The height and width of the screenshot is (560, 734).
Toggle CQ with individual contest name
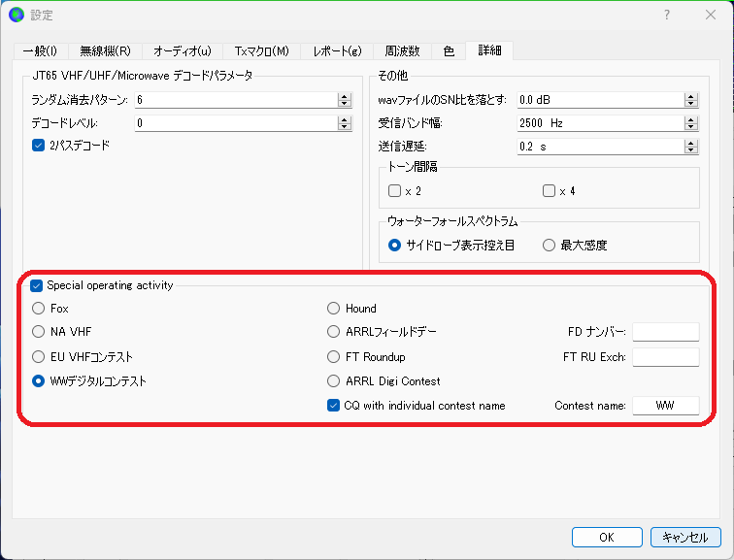point(333,406)
